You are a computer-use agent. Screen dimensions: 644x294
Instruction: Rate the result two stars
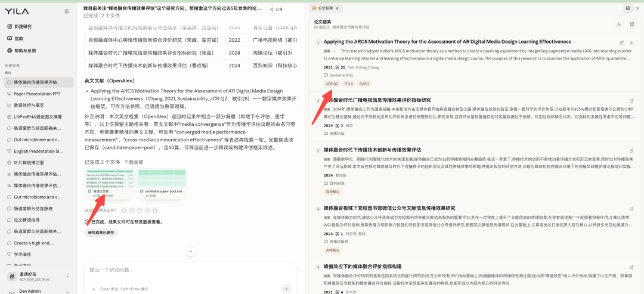(132, 211)
